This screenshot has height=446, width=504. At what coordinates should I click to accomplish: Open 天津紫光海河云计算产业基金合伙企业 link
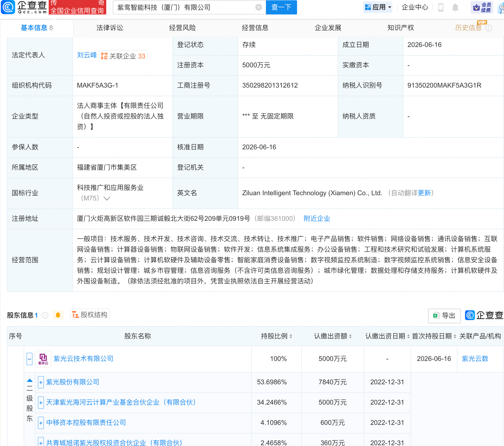tap(121, 402)
